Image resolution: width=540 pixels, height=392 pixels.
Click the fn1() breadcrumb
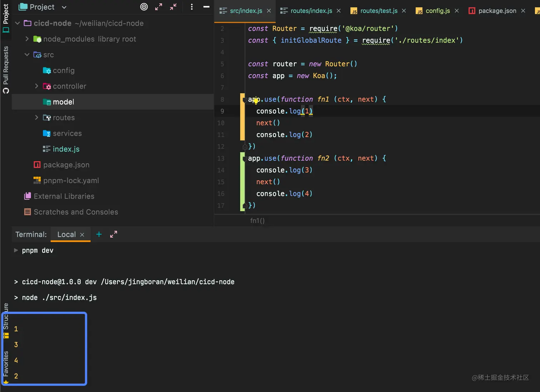coord(257,221)
